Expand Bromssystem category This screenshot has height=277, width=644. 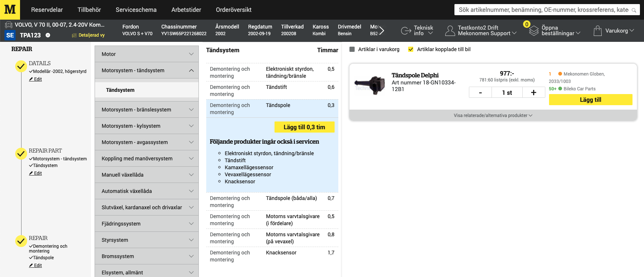147,256
